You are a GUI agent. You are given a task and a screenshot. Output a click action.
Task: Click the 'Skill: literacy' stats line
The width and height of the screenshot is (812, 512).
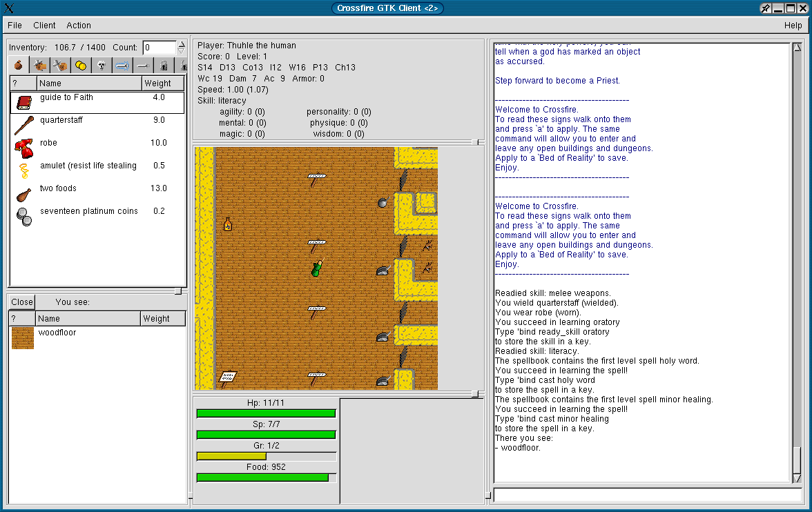222,101
